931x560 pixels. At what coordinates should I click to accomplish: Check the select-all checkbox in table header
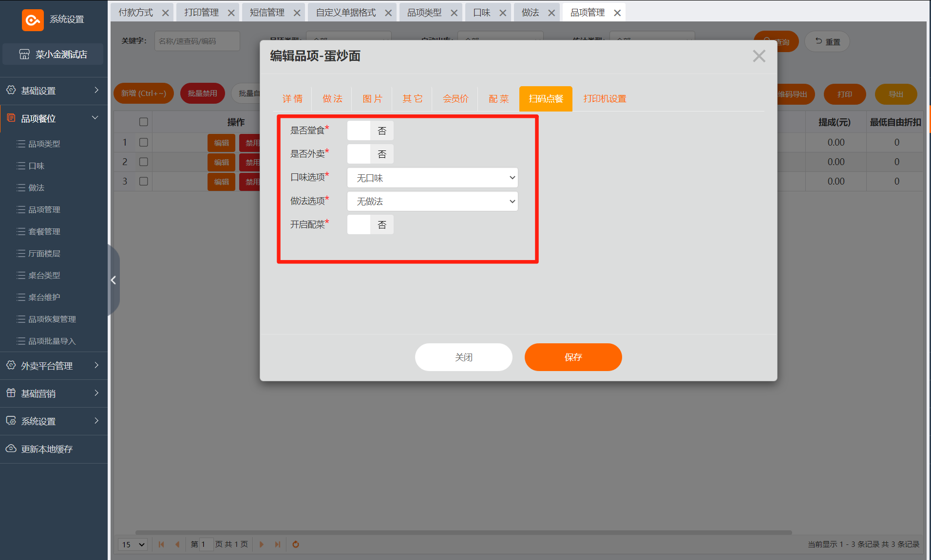[x=143, y=122]
